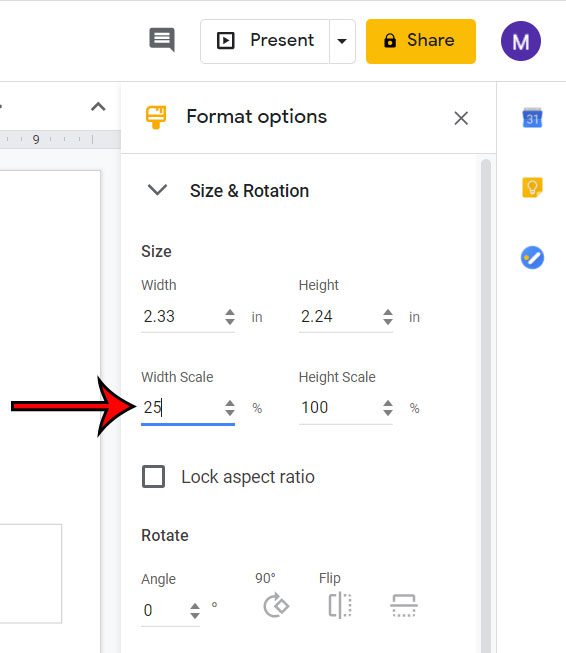Viewport: 566px width, 653px height.
Task: Click the Angle stepper arrows
Action: pyautogui.click(x=194, y=611)
